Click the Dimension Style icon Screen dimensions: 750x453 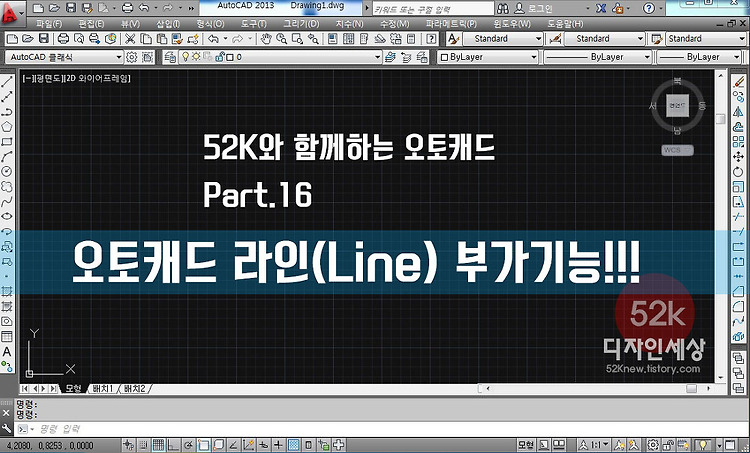coord(555,39)
